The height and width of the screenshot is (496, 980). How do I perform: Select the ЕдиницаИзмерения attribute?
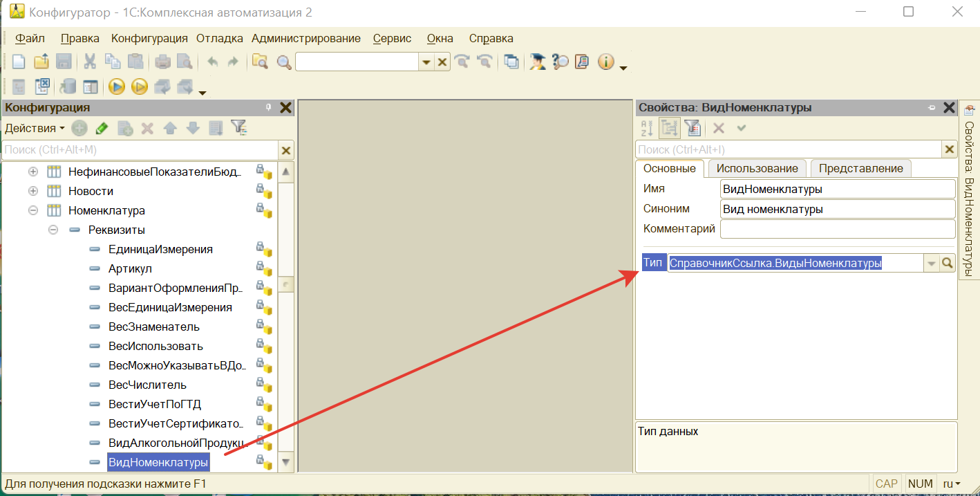pos(160,249)
